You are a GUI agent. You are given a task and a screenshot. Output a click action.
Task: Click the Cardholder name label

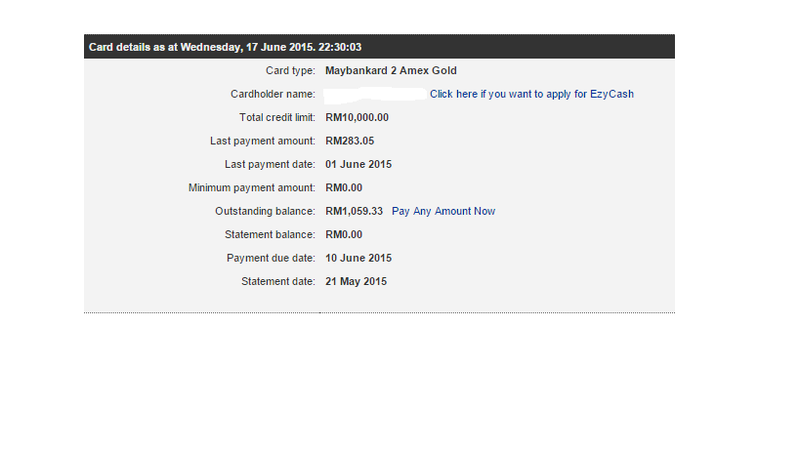pyautogui.click(x=273, y=94)
